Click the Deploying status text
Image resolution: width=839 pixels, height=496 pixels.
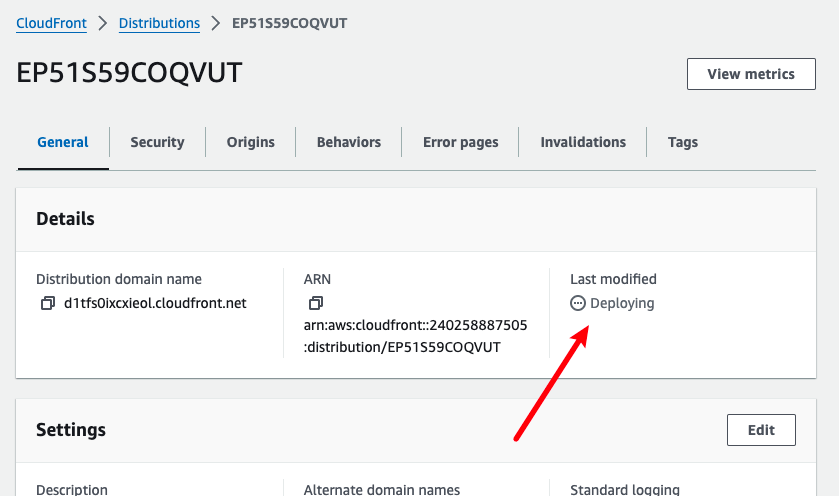pos(622,303)
